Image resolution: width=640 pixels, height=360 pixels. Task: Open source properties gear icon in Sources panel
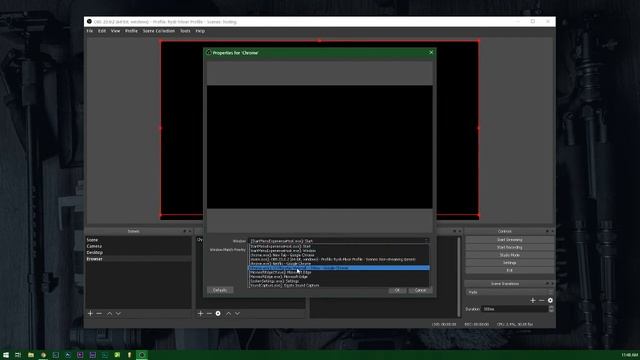coord(218,313)
